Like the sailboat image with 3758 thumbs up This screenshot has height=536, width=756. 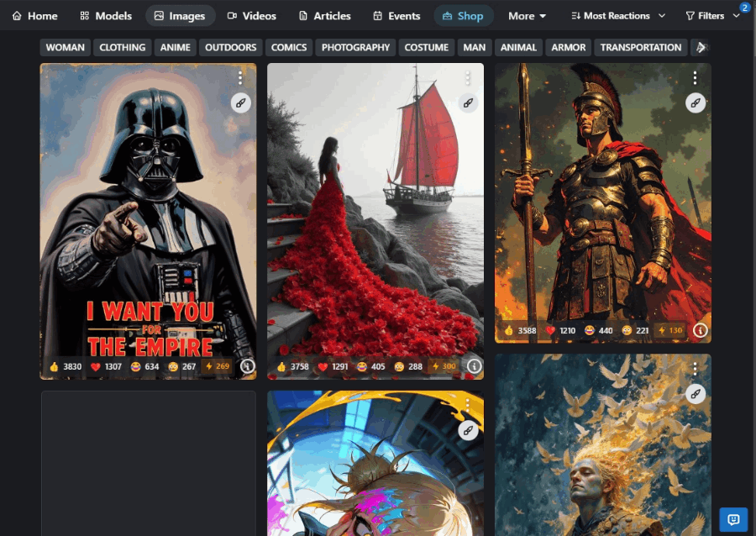pyautogui.click(x=293, y=367)
